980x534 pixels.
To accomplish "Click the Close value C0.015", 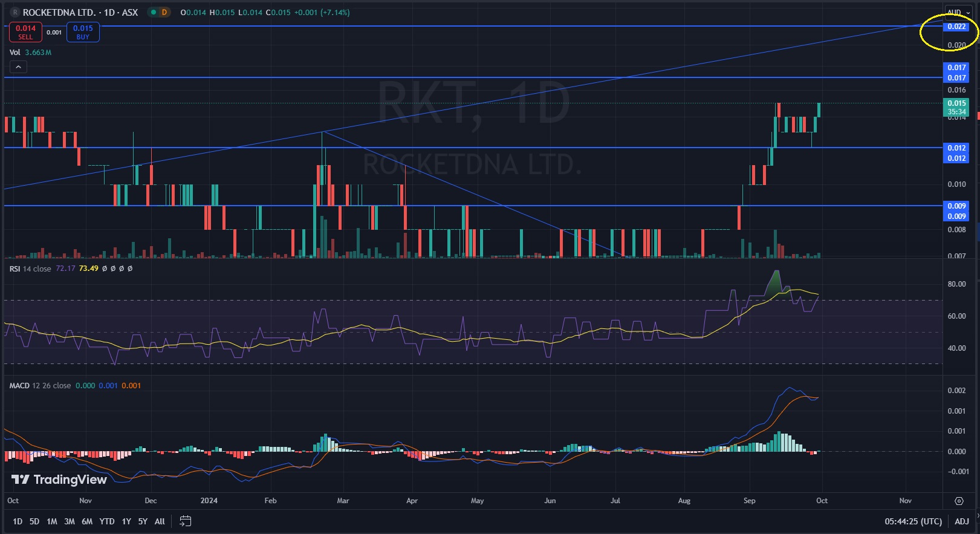I will [278, 12].
